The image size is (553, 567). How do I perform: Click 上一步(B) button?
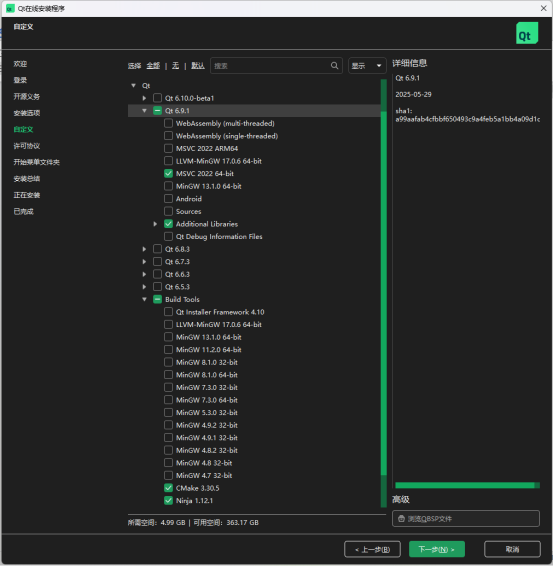tap(372, 549)
